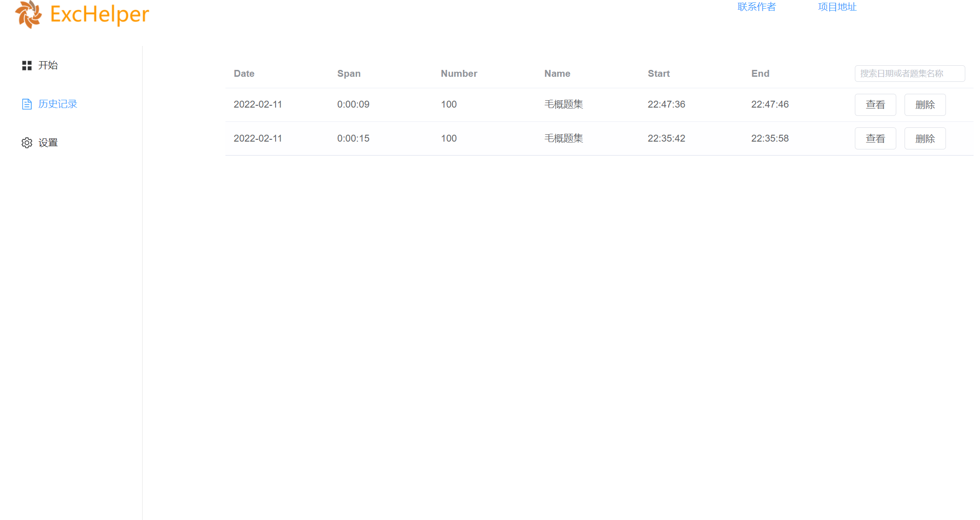Click the ExcHelper pinwheel logo icon
Image resolution: width=980 pixels, height=520 pixels.
tap(29, 14)
